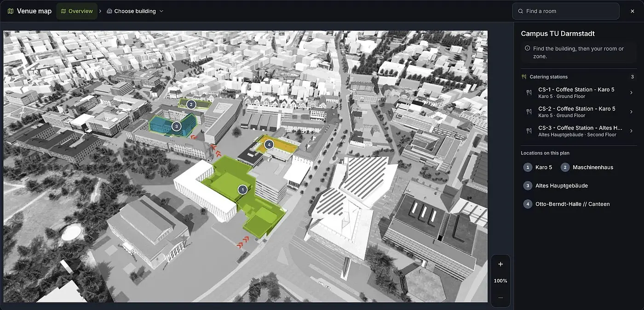Open CS-1 Coffee Station Karo 5 entry
This screenshot has height=310, width=644.
point(579,93)
